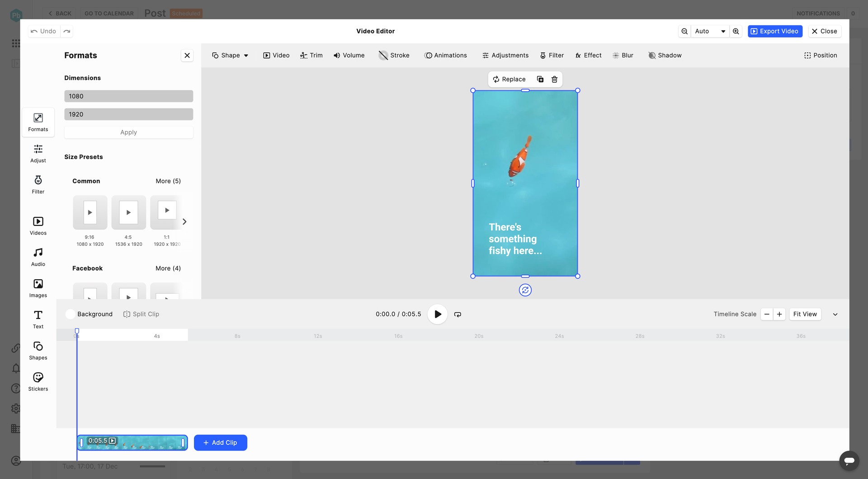This screenshot has width=868, height=479.
Task: Open the Effect options
Action: (x=588, y=56)
